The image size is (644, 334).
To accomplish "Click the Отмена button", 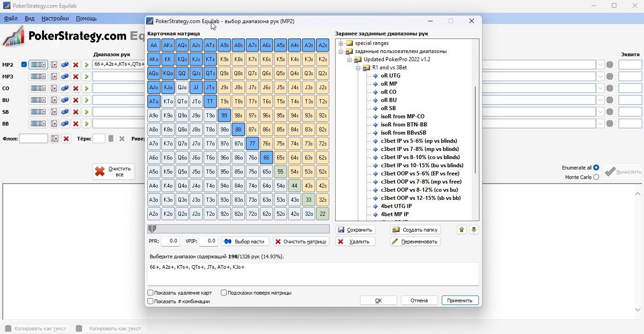I will point(419,300).
